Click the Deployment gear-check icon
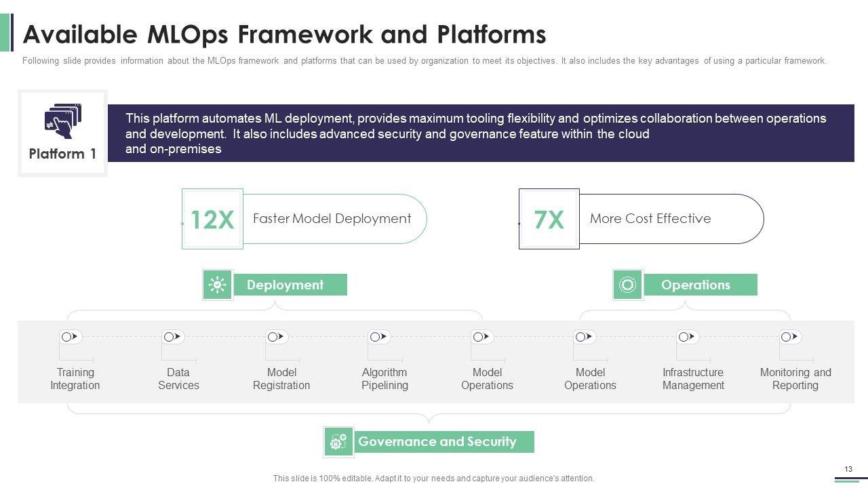Viewport: 868px width, 488px height. [217, 285]
